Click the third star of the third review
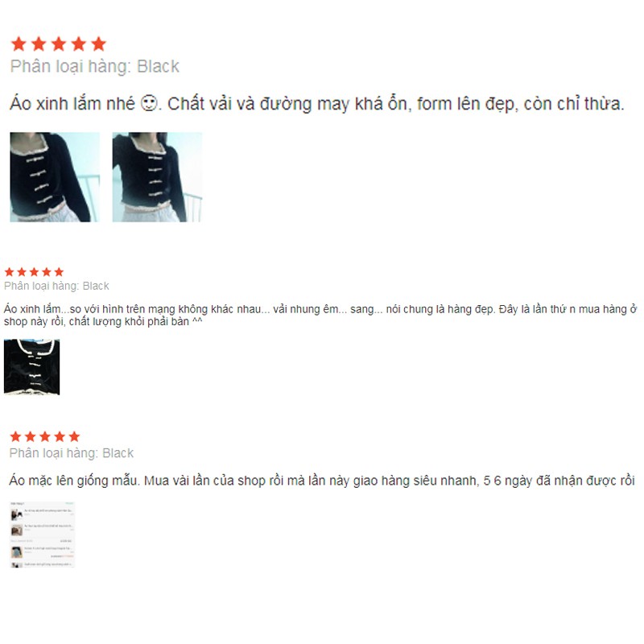Screen dimensions: 644x644 pos(45,436)
